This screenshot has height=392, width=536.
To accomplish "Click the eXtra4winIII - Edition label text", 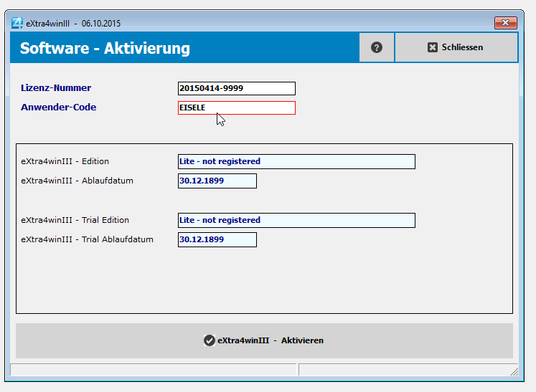I will pyautogui.click(x=65, y=161).
